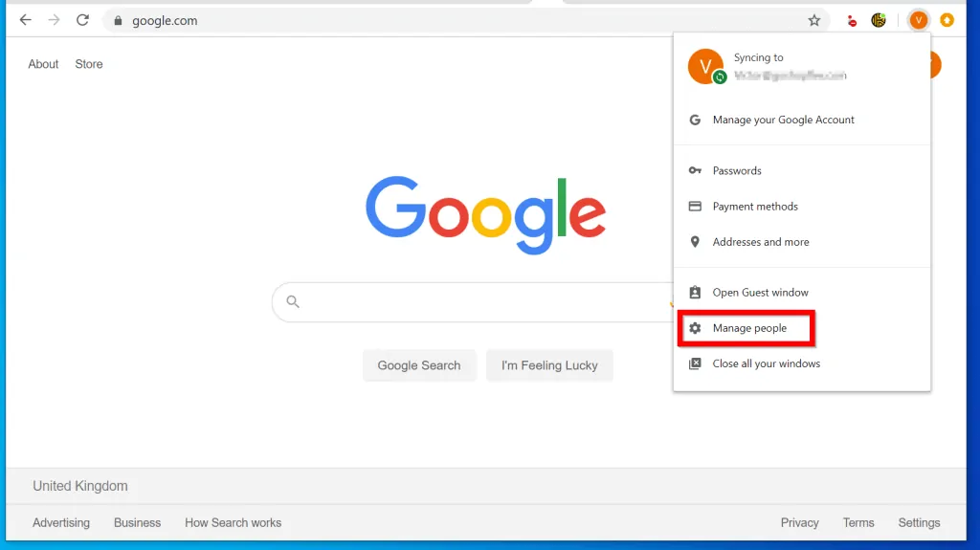Click the card icon beside Payment methods
The image size is (980, 550).
tap(695, 206)
